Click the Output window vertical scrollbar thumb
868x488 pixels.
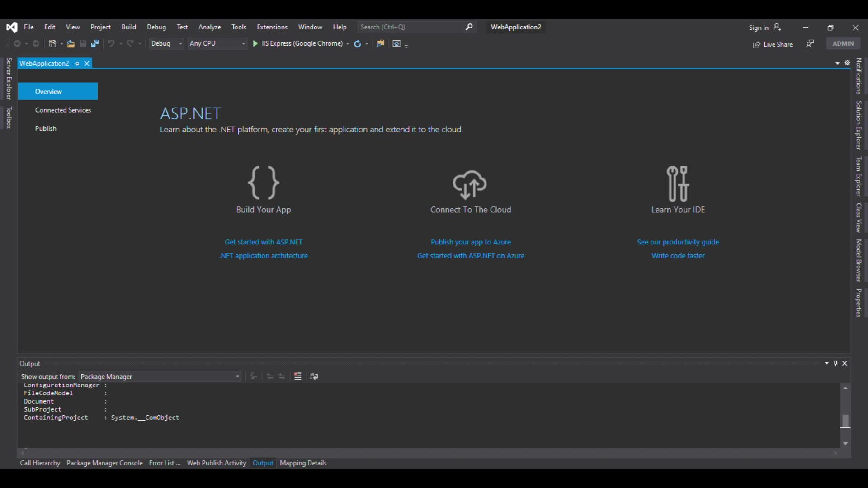[x=845, y=421]
